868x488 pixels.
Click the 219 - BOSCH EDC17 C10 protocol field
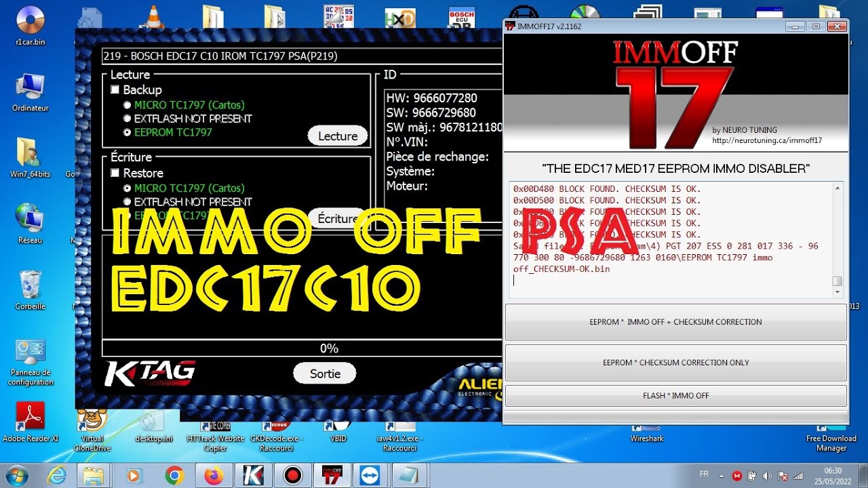pyautogui.click(x=302, y=56)
